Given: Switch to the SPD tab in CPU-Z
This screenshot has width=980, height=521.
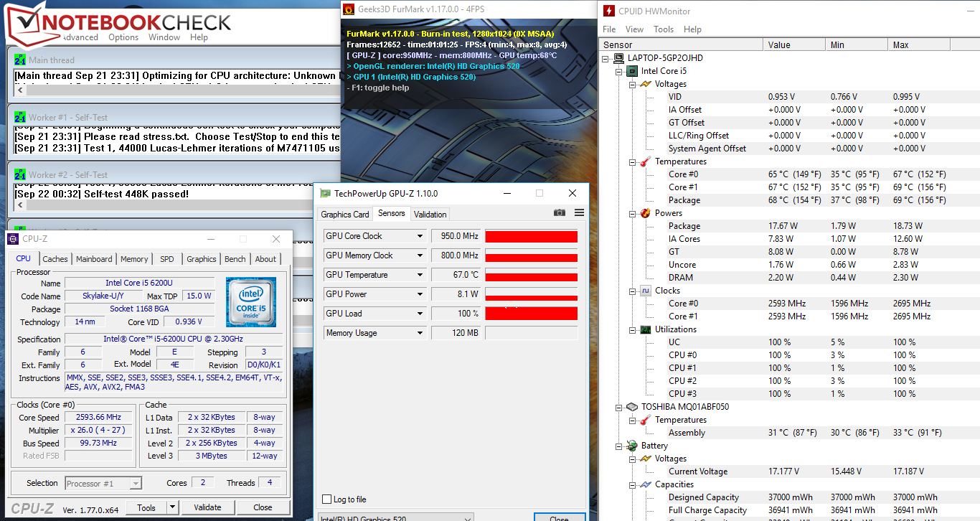Looking at the screenshot, I should (166, 259).
